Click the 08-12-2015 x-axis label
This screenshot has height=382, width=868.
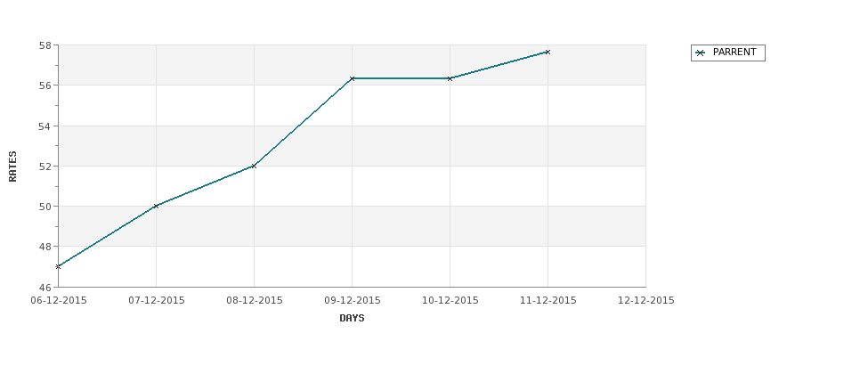click(x=255, y=301)
